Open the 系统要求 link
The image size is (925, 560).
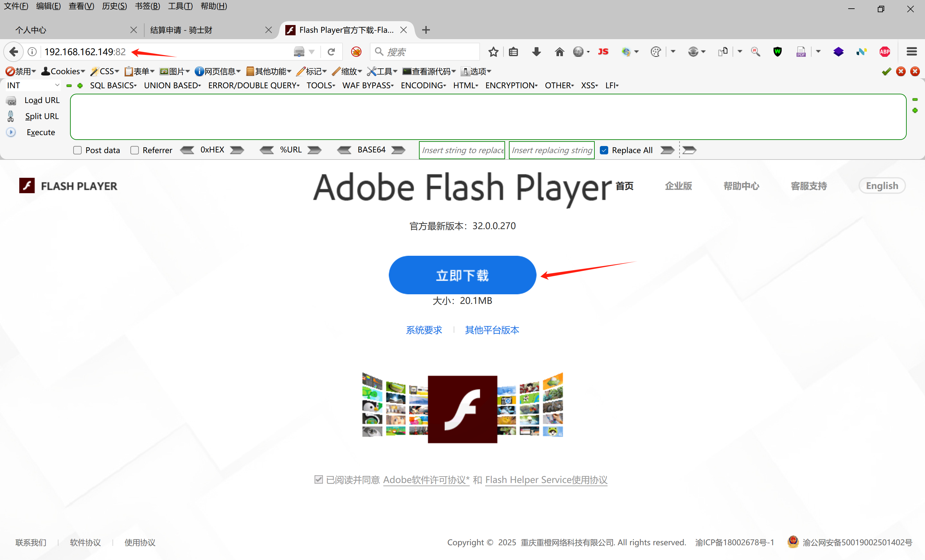coord(424,330)
